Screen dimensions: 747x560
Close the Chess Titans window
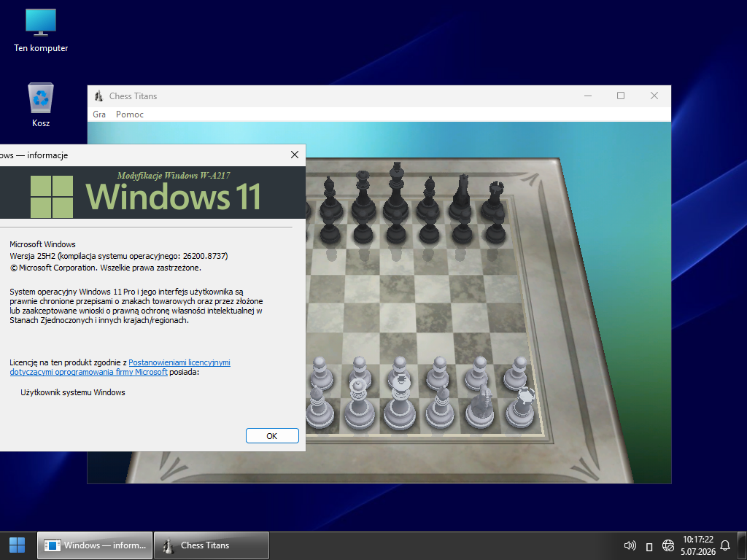654,96
